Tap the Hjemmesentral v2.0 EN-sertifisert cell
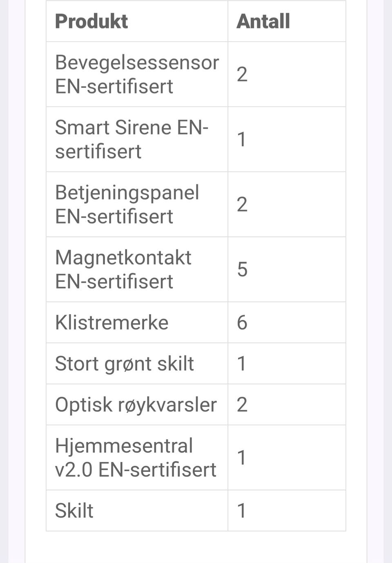 (136, 458)
